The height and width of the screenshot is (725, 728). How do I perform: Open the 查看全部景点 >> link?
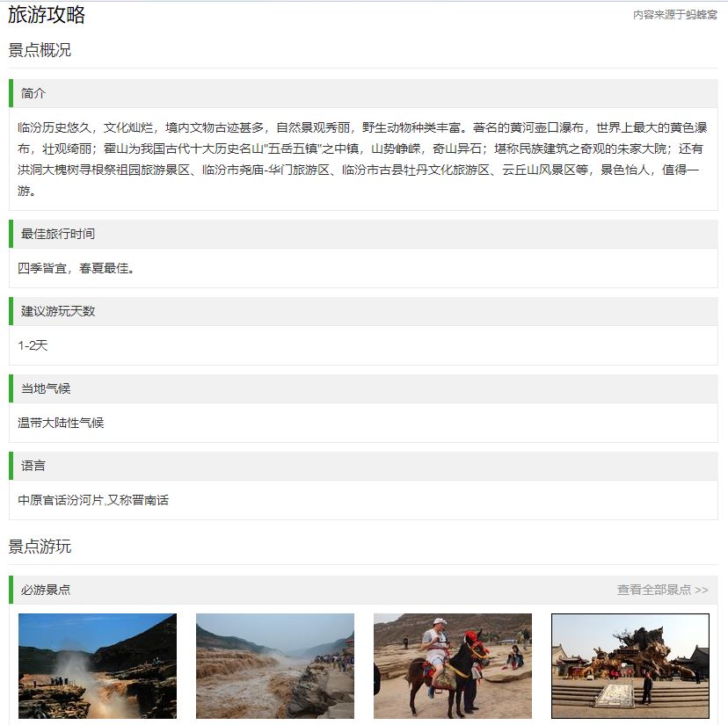click(x=662, y=590)
